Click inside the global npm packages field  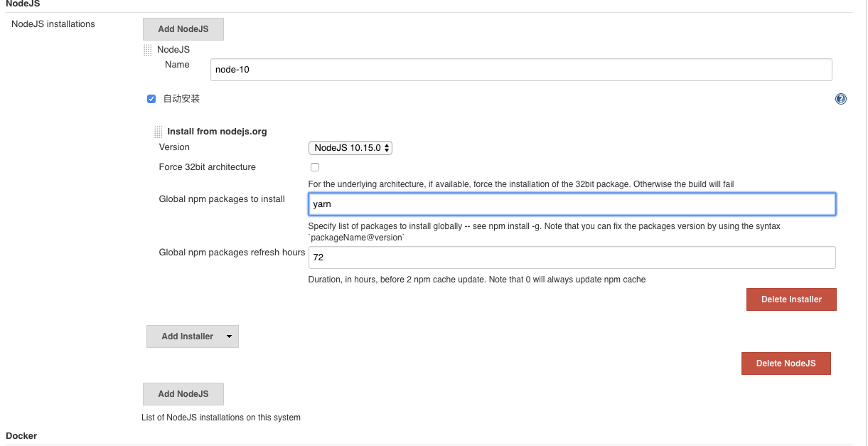pos(572,204)
